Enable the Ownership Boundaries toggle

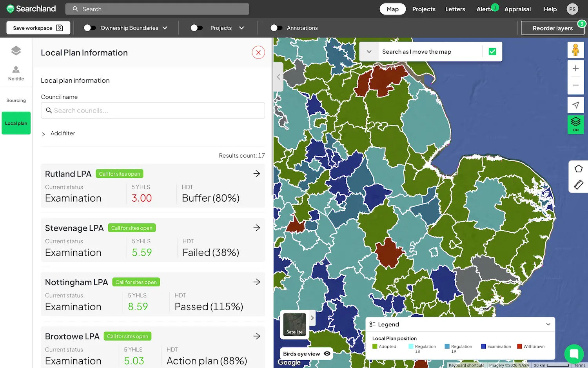[90, 28]
